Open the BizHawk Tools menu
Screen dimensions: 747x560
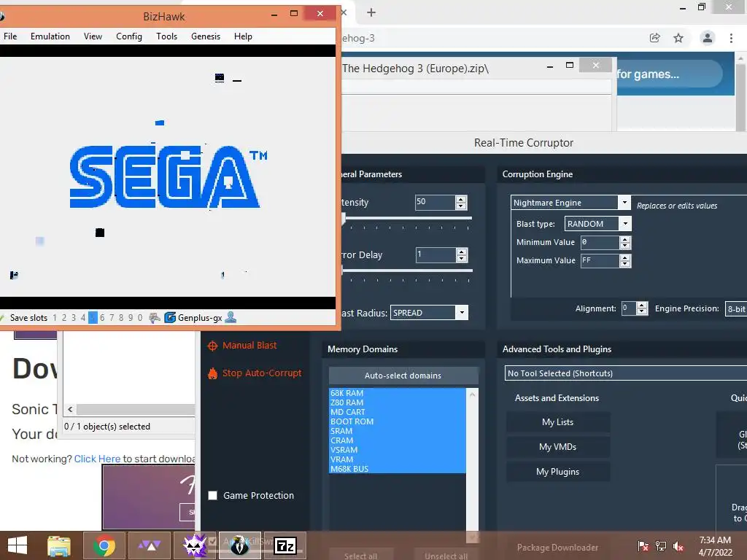167,36
